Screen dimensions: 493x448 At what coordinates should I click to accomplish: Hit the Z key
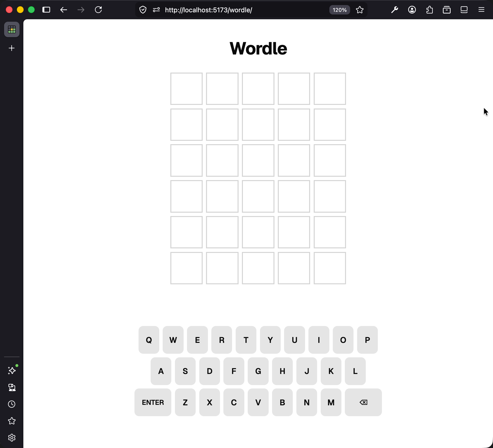[185, 402]
